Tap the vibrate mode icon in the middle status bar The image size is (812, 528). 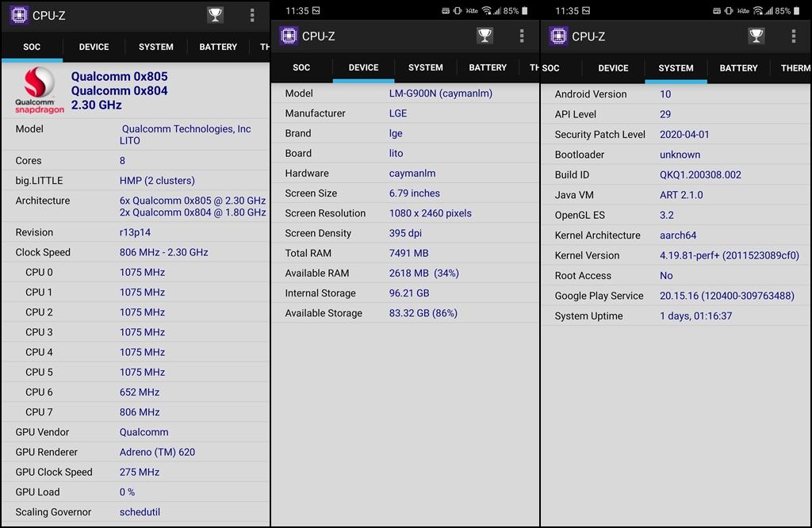458,10
